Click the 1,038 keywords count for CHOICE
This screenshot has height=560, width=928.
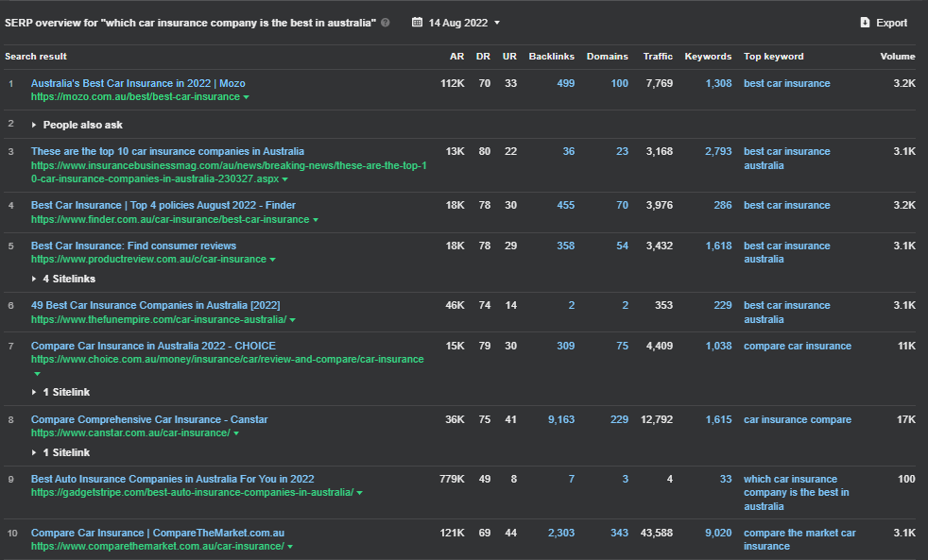tap(718, 346)
